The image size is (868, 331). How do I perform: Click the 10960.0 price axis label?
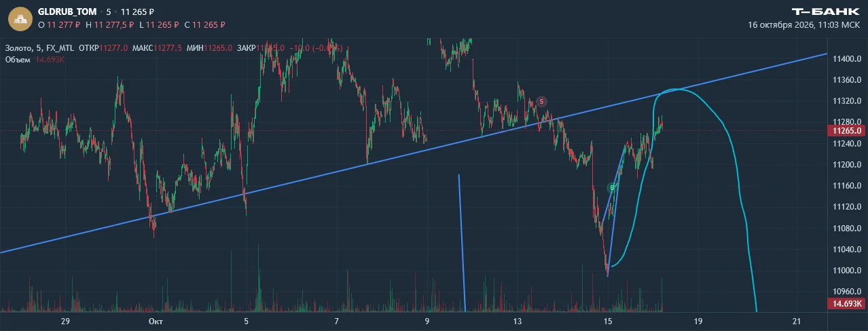[848, 292]
